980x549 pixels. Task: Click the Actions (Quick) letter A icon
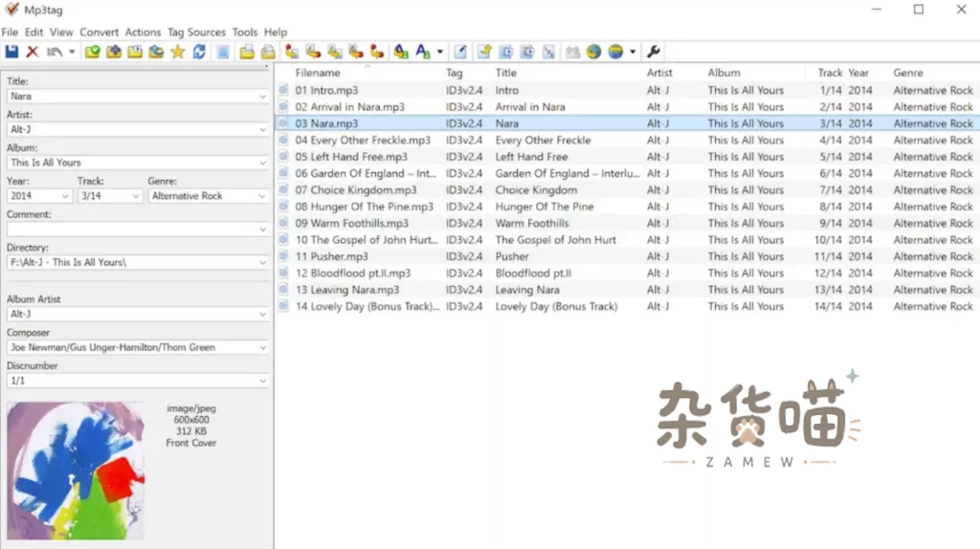[423, 52]
